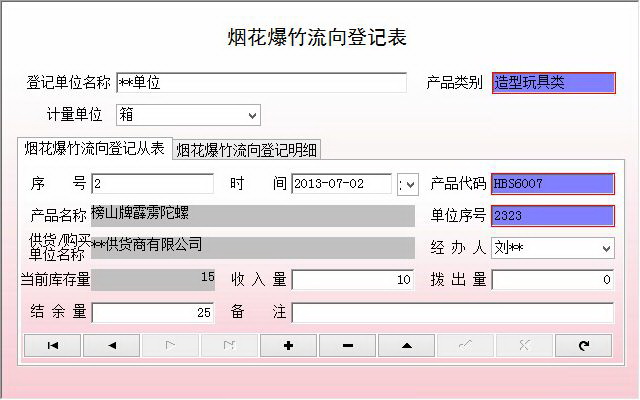Viewport: 640px width, 400px height.
Task: Go to first record navigator button
Action: point(53,346)
